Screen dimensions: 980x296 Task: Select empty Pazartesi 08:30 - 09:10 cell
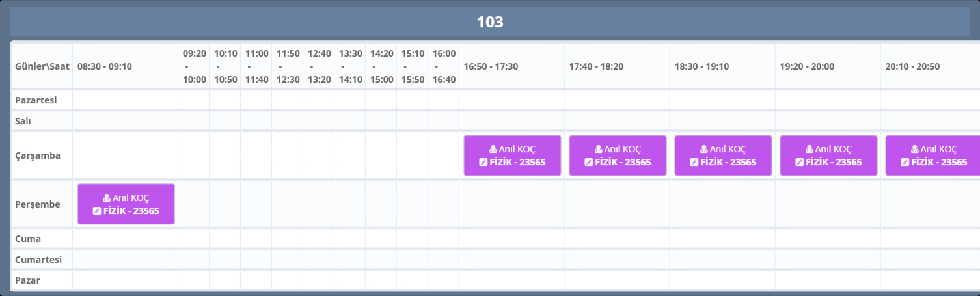click(x=125, y=100)
